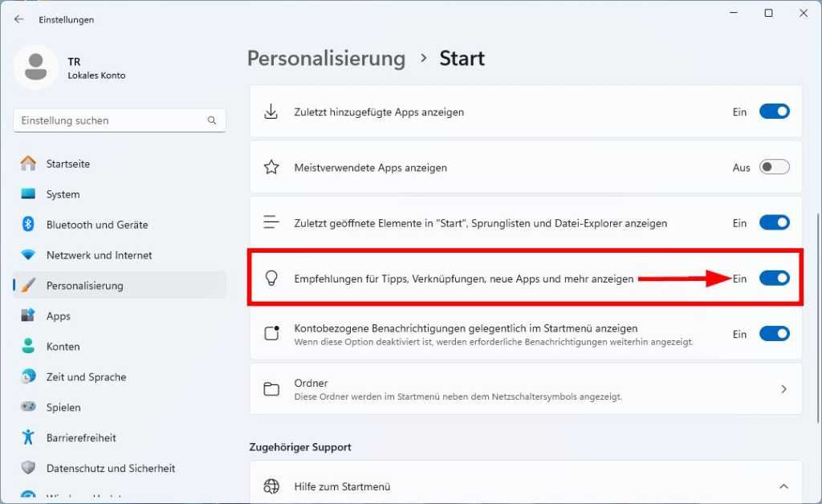Screen dimensions: 822x504
Task: Select the Barrierefreiheit accessibility icon
Action: (29, 437)
